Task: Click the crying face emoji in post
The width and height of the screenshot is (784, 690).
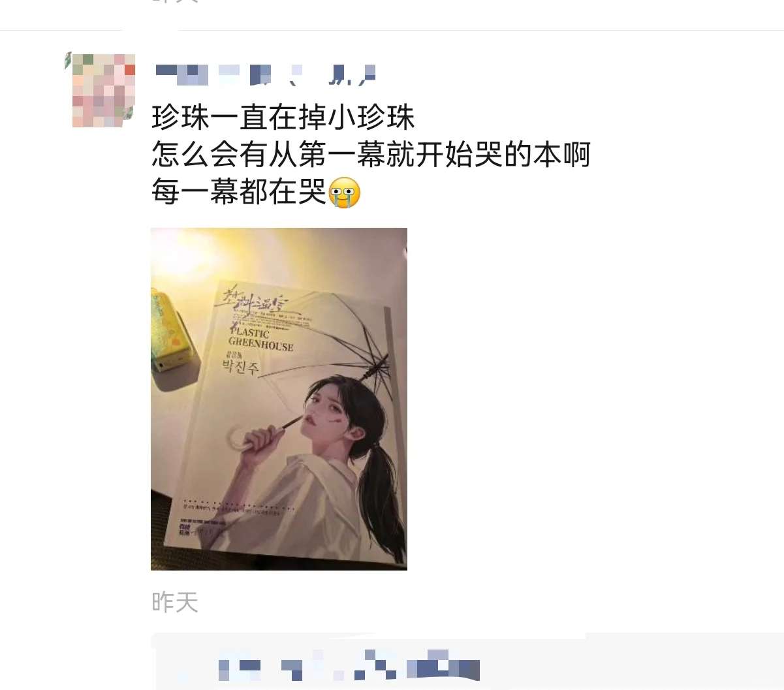Action: click(345, 193)
